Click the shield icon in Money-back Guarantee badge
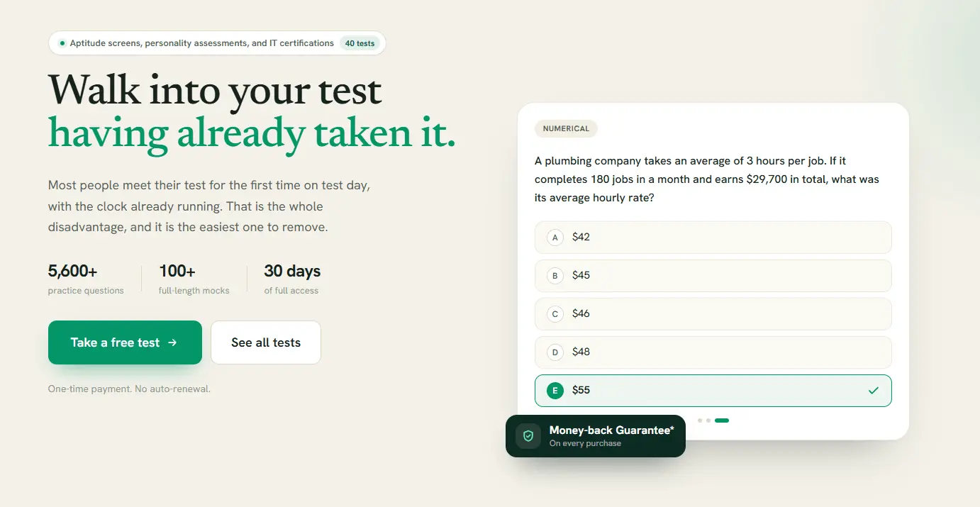This screenshot has width=980, height=507. pyautogui.click(x=528, y=436)
